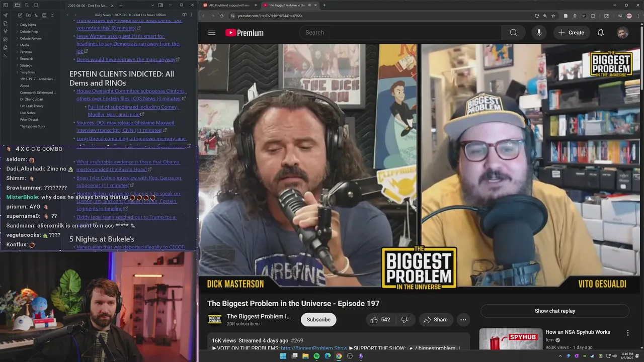Expand the Strategy folder
644x362 pixels.
pos(17,65)
